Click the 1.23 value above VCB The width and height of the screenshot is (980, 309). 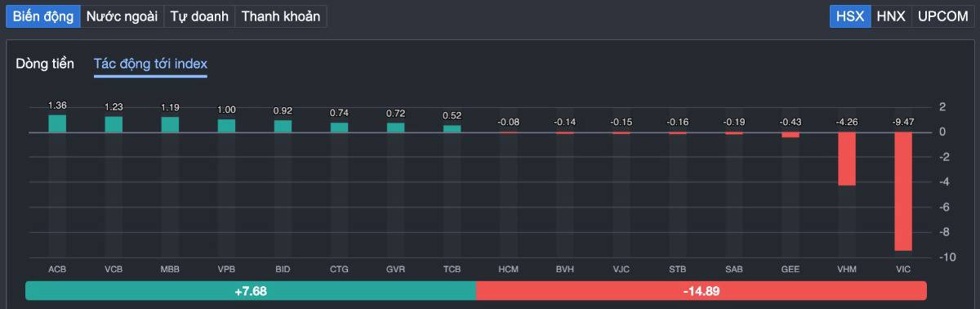click(114, 107)
